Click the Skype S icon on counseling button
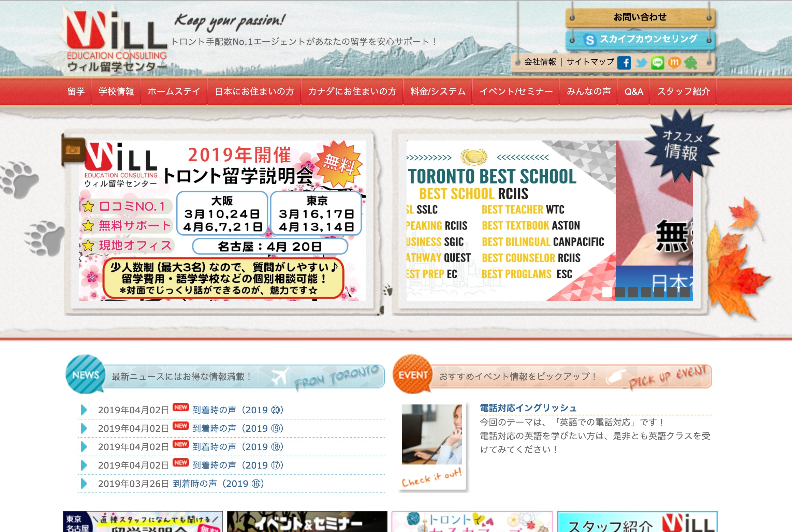The width and height of the screenshot is (792, 532). point(589,40)
